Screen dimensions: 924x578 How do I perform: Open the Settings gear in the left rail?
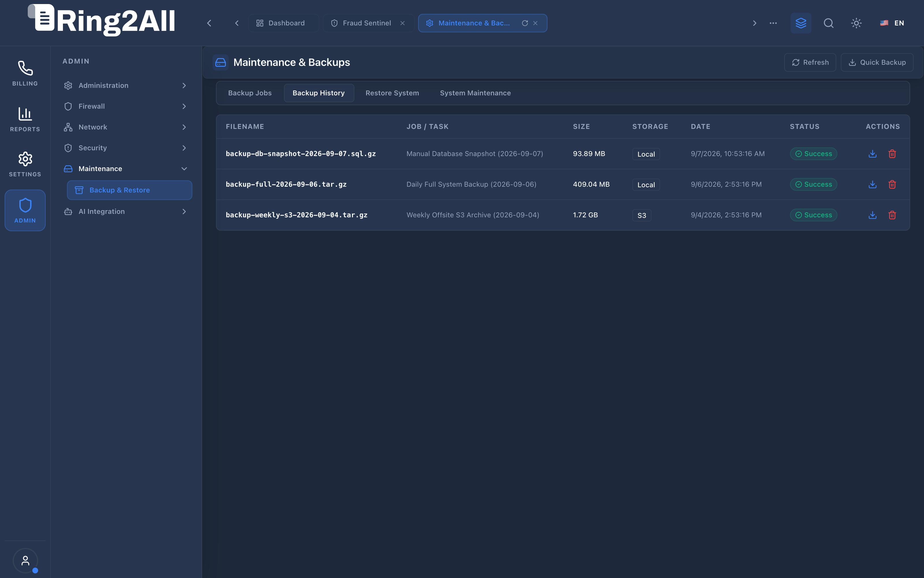click(25, 164)
